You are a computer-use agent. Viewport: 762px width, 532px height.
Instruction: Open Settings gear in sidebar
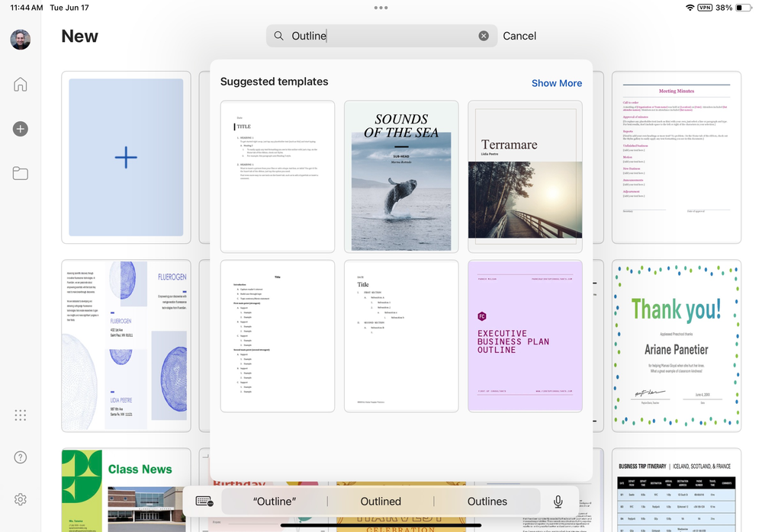[21, 499]
